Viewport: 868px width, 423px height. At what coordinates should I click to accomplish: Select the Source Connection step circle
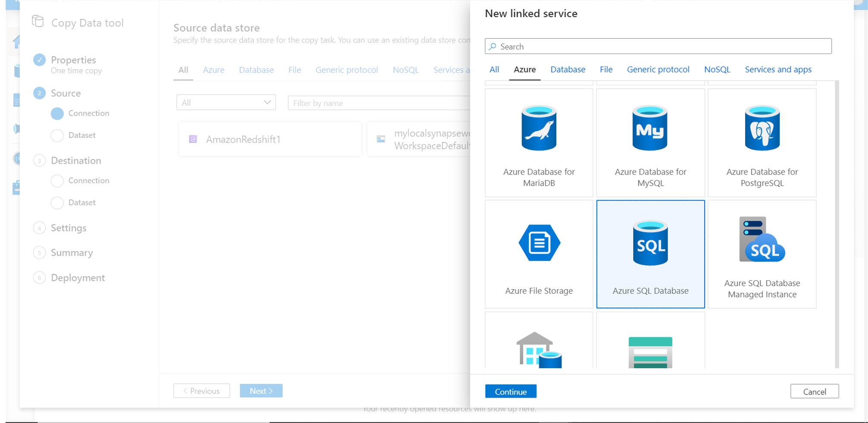[57, 113]
